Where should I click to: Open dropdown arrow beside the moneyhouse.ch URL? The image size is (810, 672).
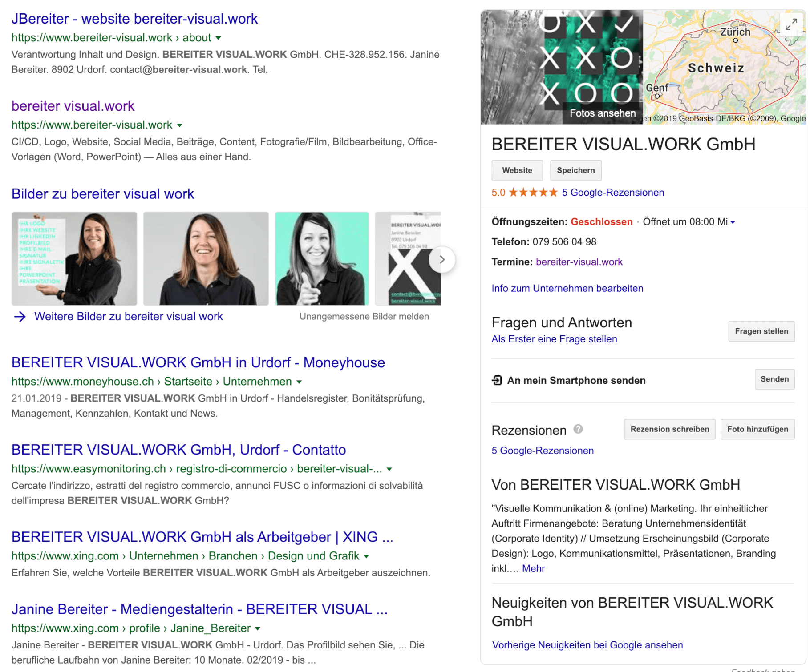[x=299, y=382]
